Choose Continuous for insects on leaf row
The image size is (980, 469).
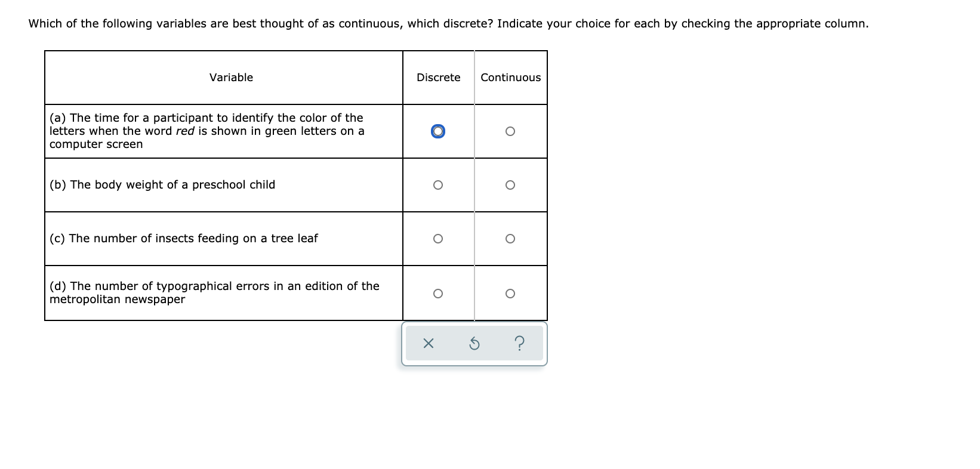(510, 239)
